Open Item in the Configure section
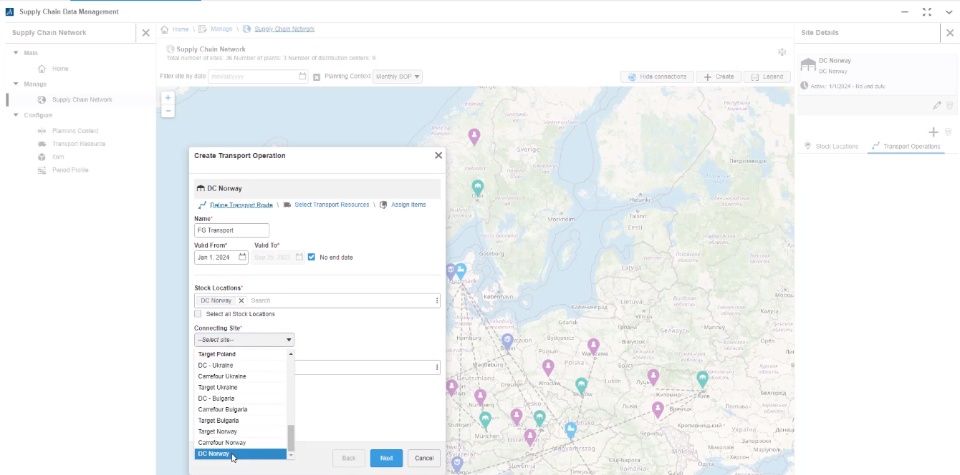 point(58,157)
